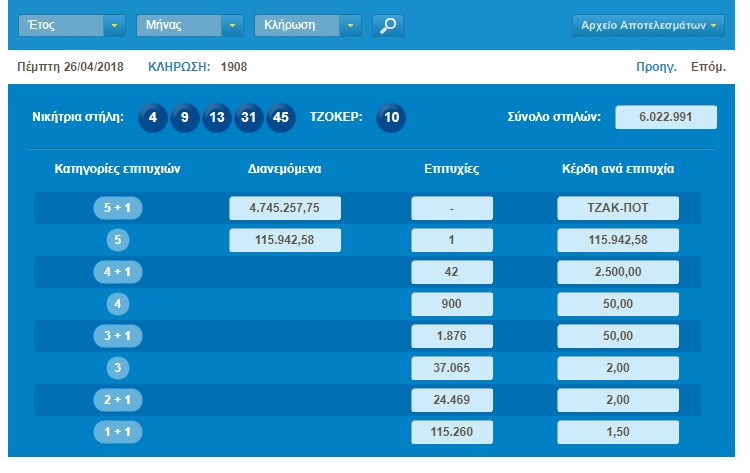
Task: Select the 1 + 1 category badge
Action: 117,432
